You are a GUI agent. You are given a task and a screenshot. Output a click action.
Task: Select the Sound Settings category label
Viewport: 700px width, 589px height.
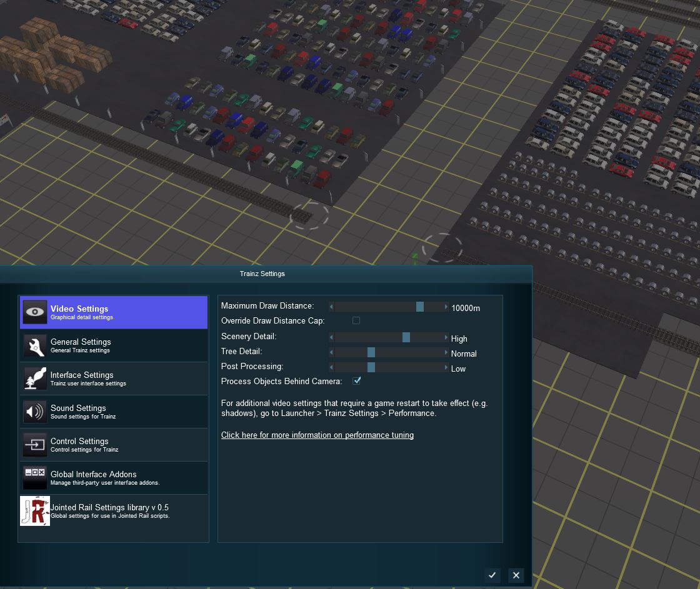pos(78,408)
